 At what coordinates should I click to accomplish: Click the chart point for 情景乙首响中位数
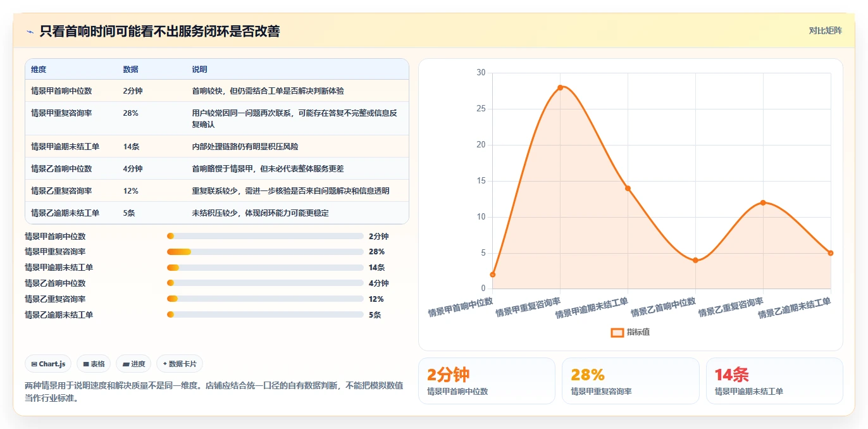(695, 260)
